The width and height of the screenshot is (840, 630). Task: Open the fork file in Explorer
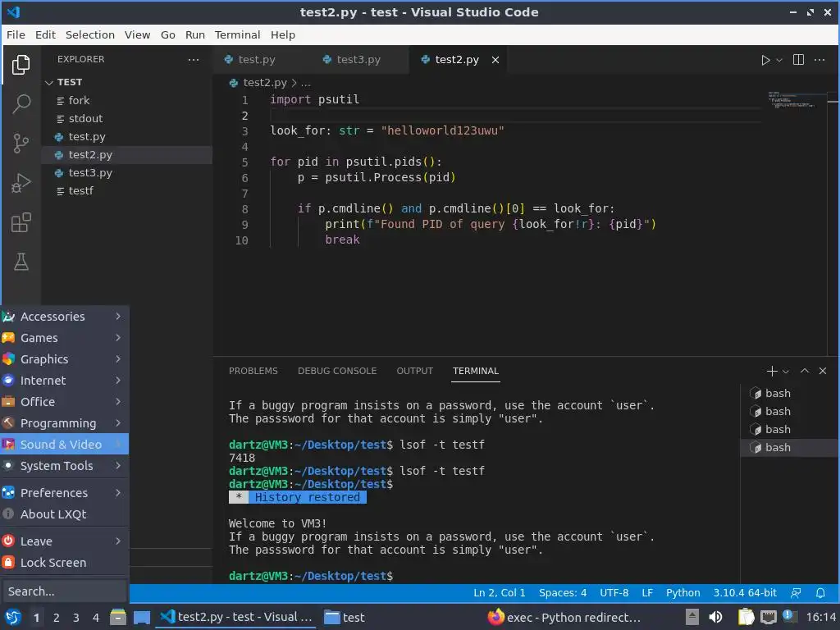point(127,100)
